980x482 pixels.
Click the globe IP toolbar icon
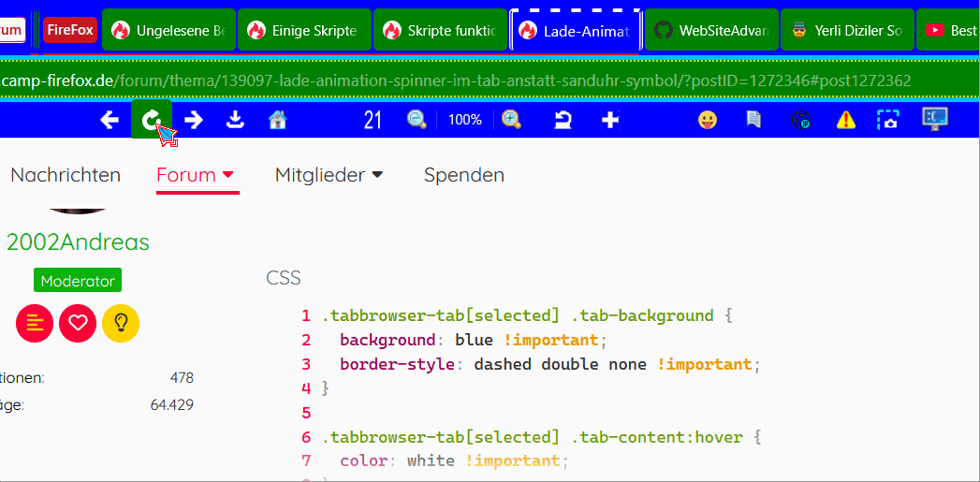tap(800, 120)
